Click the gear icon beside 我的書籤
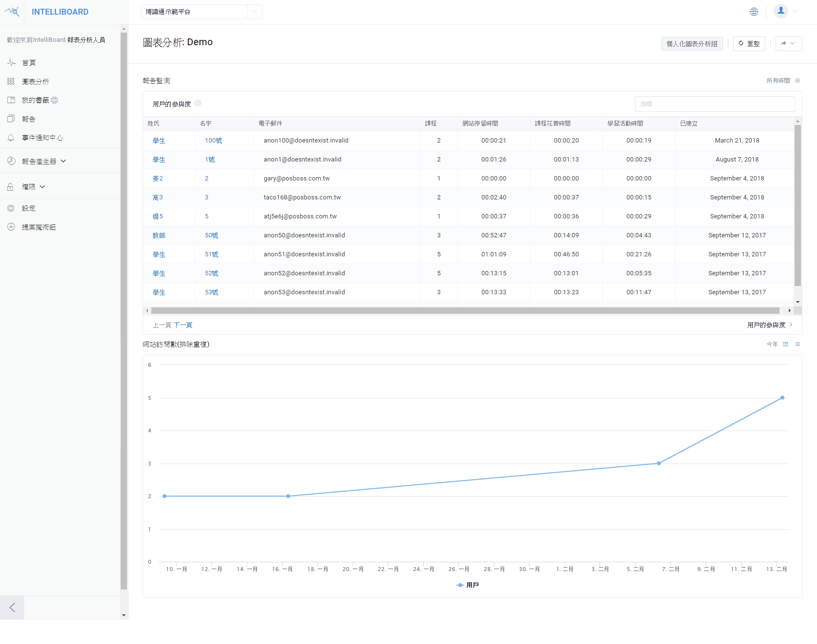The height and width of the screenshot is (644, 817). pos(54,100)
